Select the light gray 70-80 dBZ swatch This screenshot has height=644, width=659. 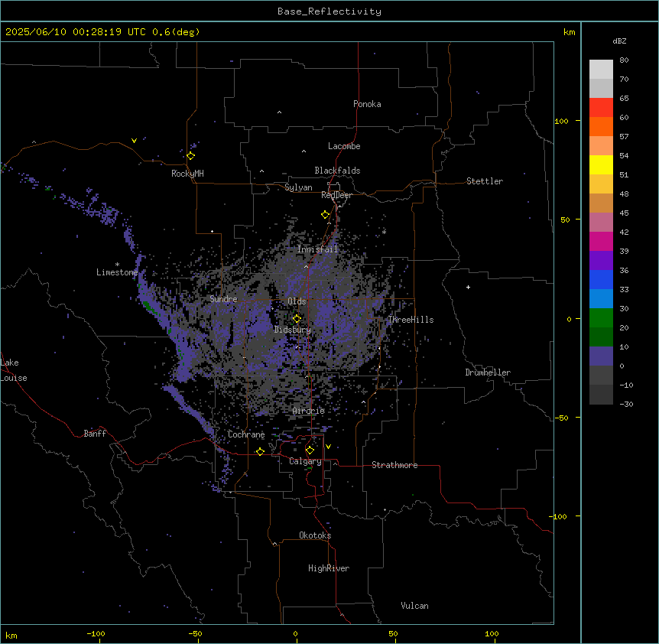tap(601, 70)
